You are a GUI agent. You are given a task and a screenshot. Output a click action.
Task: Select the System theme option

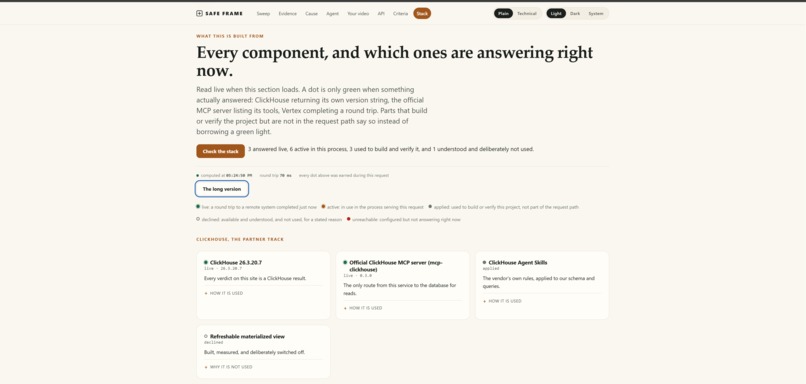click(x=596, y=13)
